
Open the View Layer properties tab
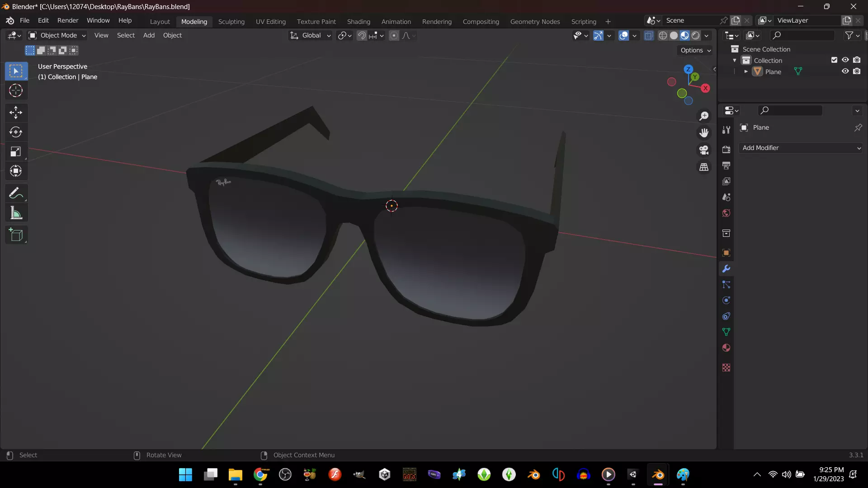(x=726, y=181)
